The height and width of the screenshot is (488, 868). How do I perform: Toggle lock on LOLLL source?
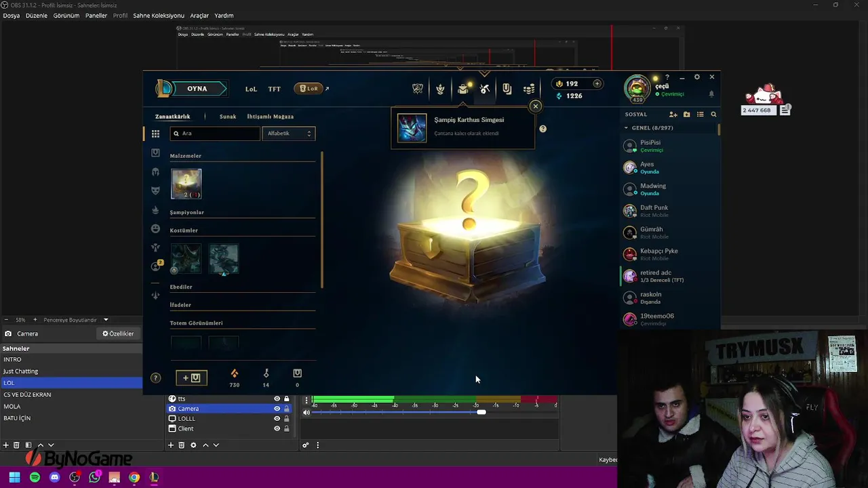[x=286, y=419]
